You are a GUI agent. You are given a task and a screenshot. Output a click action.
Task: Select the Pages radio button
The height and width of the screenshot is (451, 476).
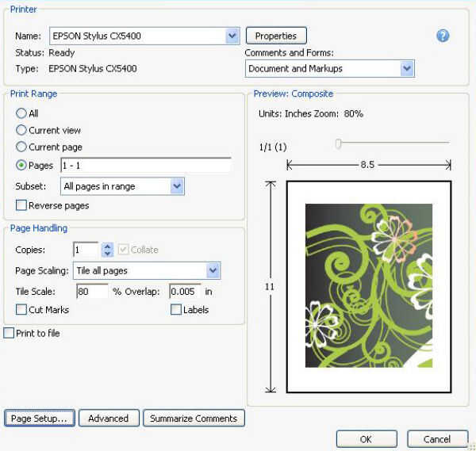point(21,166)
